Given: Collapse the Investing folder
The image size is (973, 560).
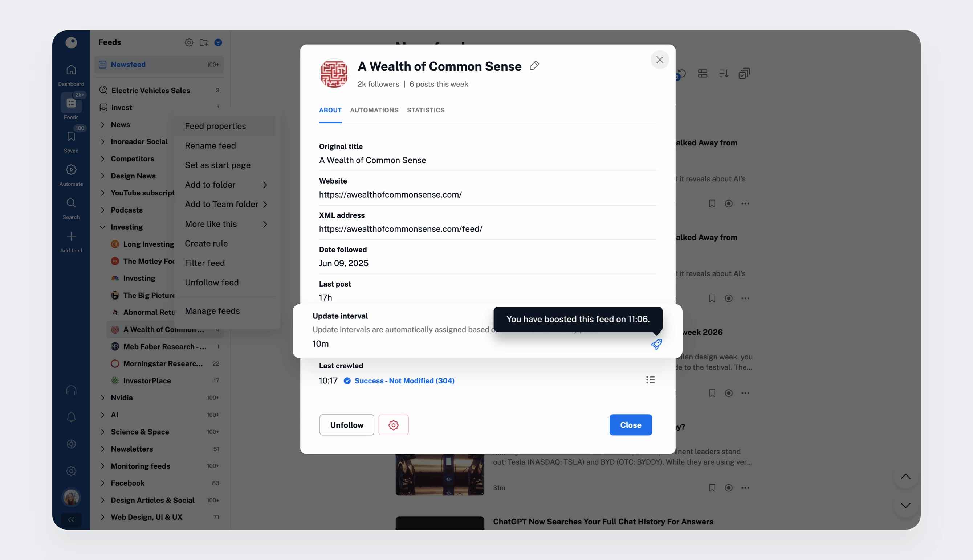Looking at the screenshot, I should tap(102, 227).
